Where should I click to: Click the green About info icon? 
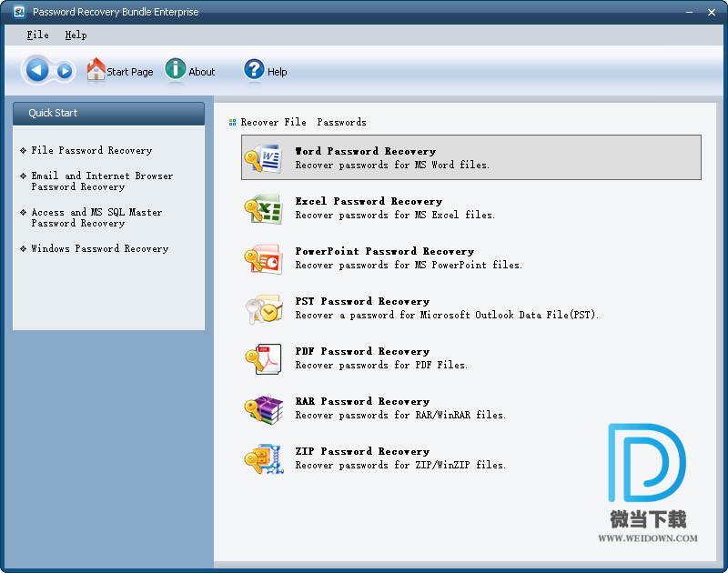point(175,69)
